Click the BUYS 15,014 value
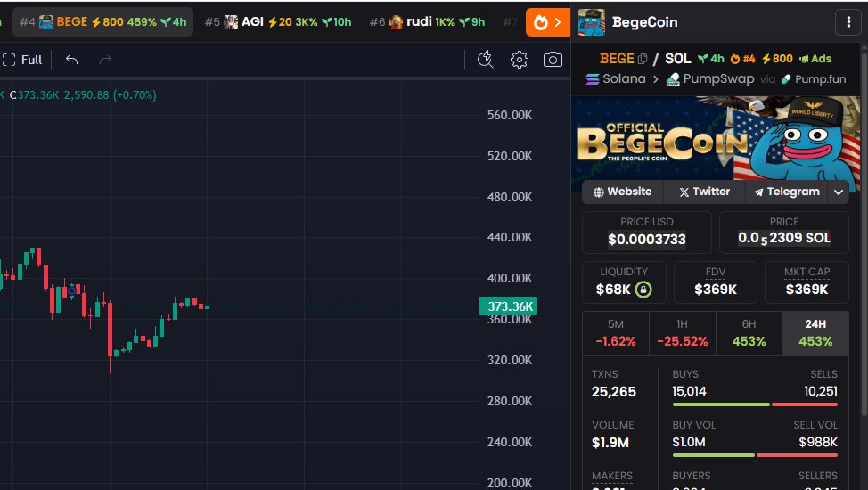The height and width of the screenshot is (490, 868). pyautogui.click(x=689, y=391)
